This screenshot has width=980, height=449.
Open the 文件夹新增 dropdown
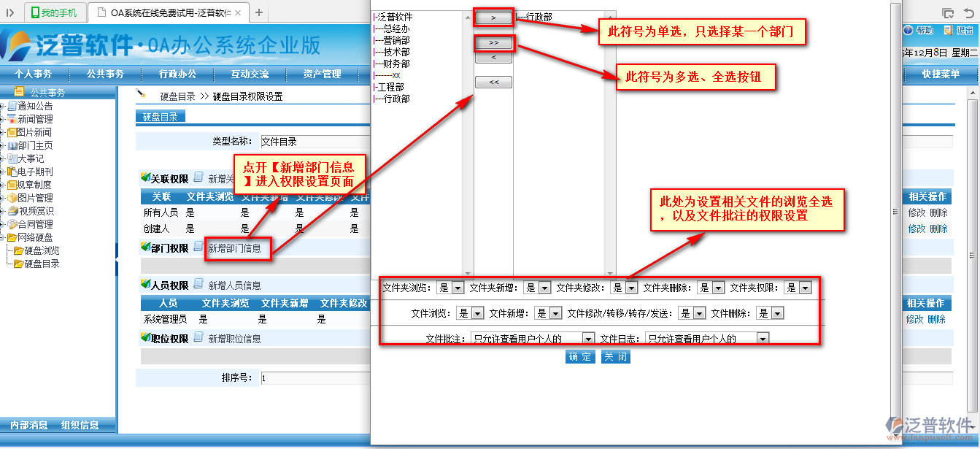pyautogui.click(x=536, y=288)
